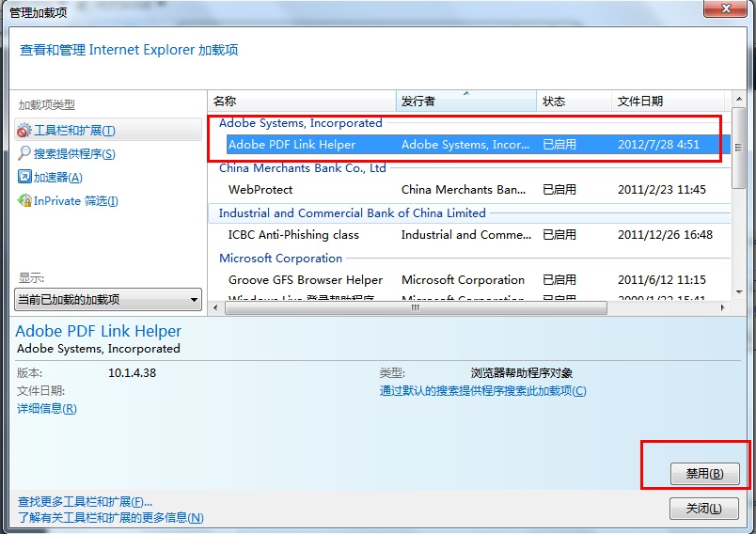
Task: Select Adobe PDF Link Helper row
Action: 479,144
